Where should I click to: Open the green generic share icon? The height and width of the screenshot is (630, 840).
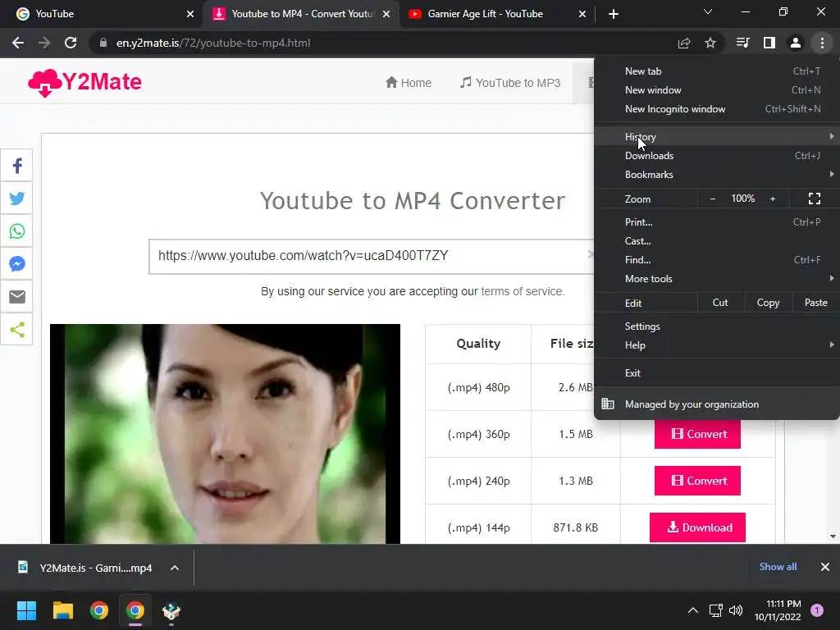16,330
